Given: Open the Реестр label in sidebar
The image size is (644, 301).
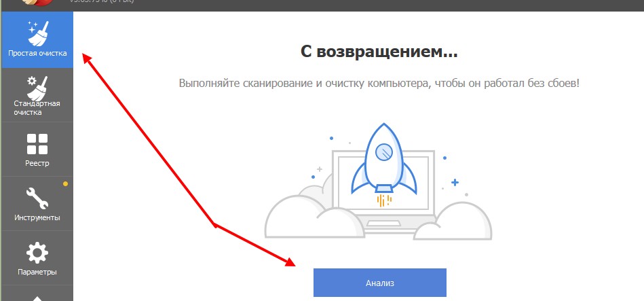Looking at the screenshot, I should tap(37, 163).
